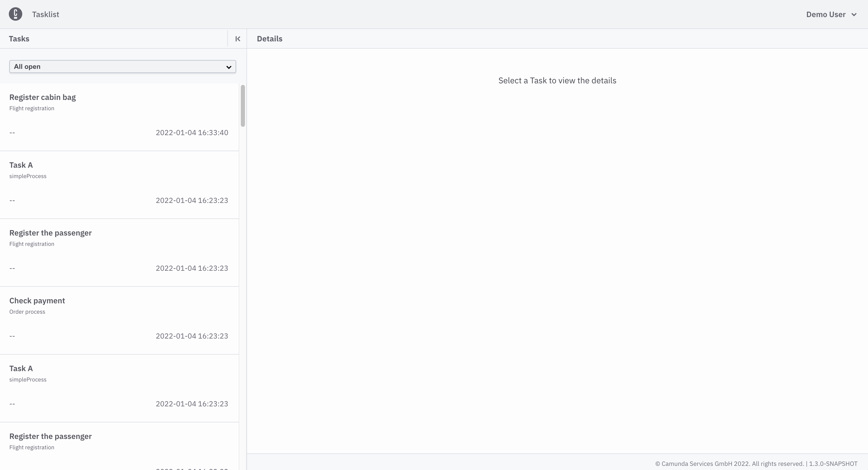Click the chevron next to Demo User
The image size is (868, 470).
(x=854, y=14)
